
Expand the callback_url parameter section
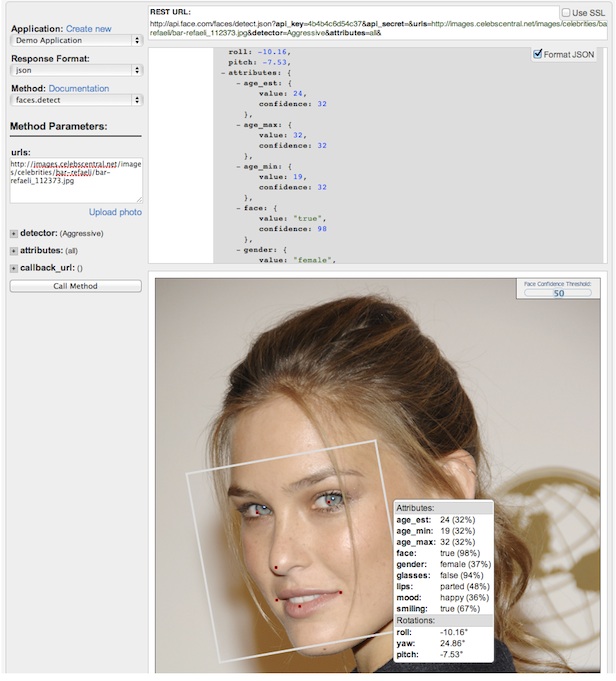pyautogui.click(x=14, y=268)
